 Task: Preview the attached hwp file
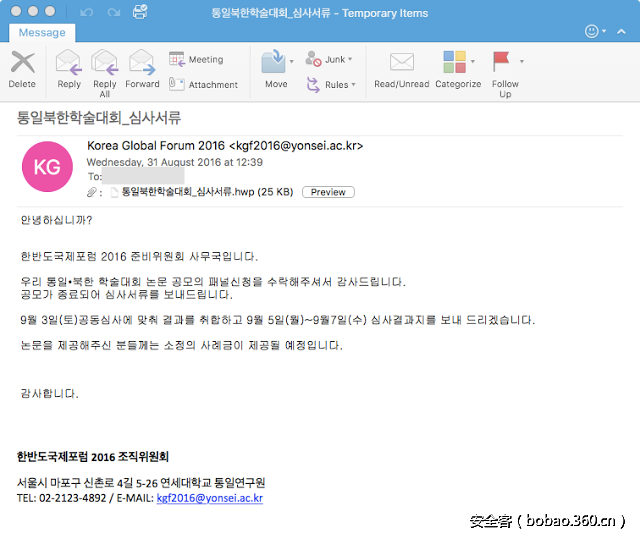328,192
